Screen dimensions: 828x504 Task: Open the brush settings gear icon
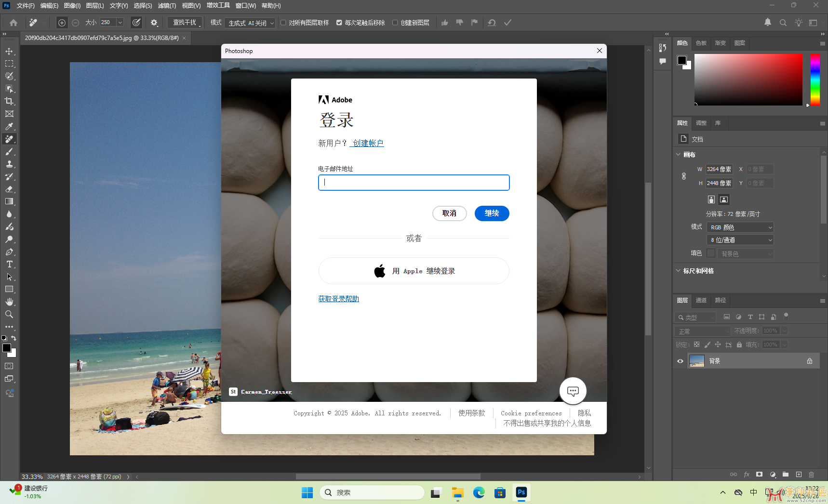(154, 23)
